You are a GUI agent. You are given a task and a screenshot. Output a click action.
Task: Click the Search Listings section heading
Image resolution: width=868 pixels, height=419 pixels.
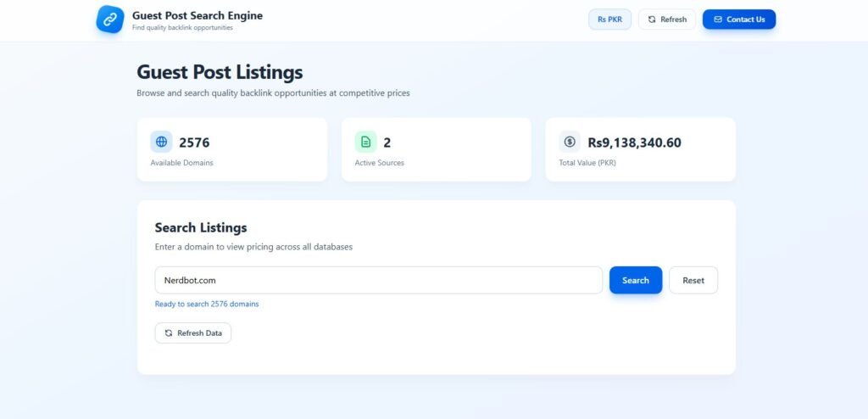(x=201, y=227)
